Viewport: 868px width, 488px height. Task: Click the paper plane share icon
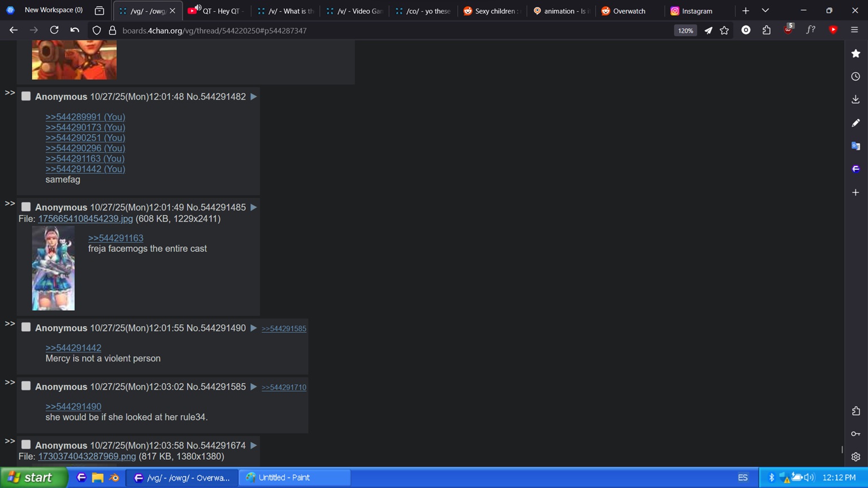click(708, 30)
